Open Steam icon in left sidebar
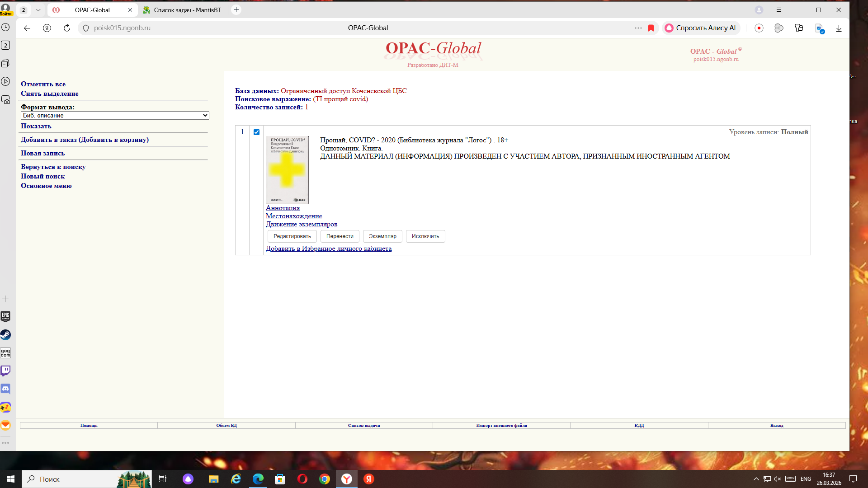The width and height of the screenshot is (868, 488). pos(5,335)
